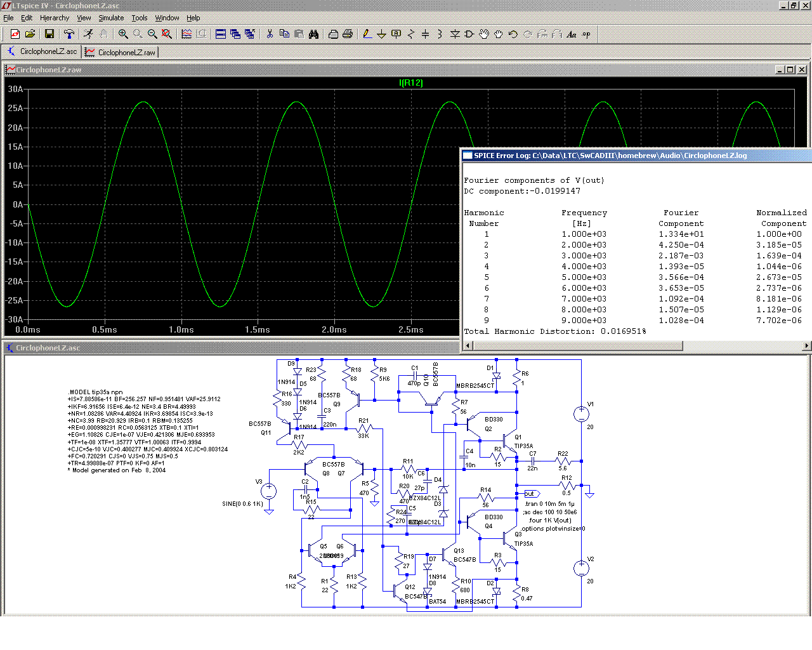Click the 30A label on the plot Y axis
The height and width of the screenshot is (650, 812).
15,90
